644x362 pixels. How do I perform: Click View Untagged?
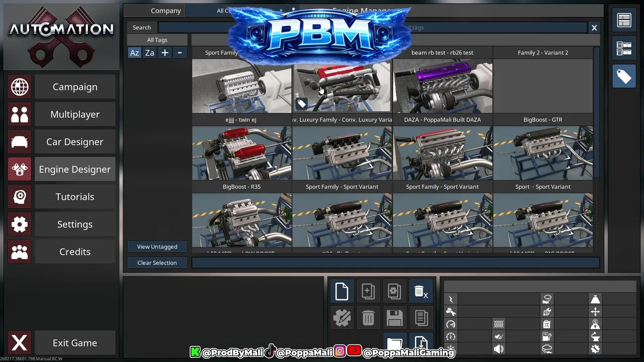[x=157, y=247]
